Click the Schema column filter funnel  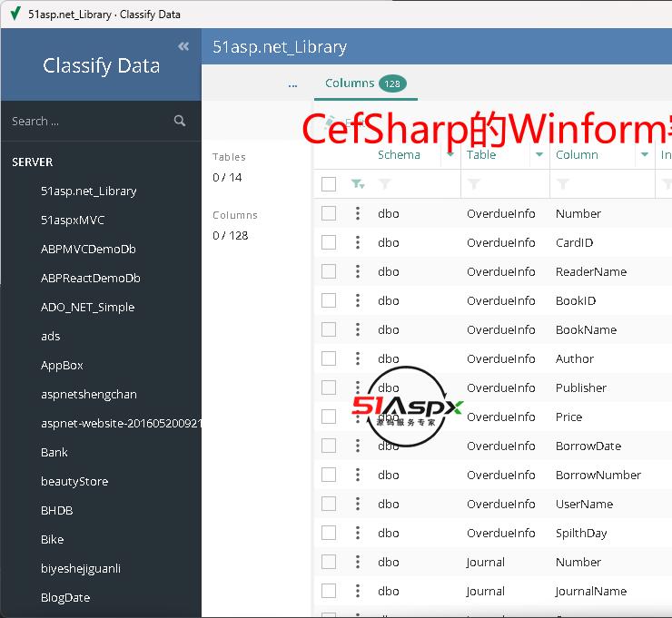(x=385, y=184)
